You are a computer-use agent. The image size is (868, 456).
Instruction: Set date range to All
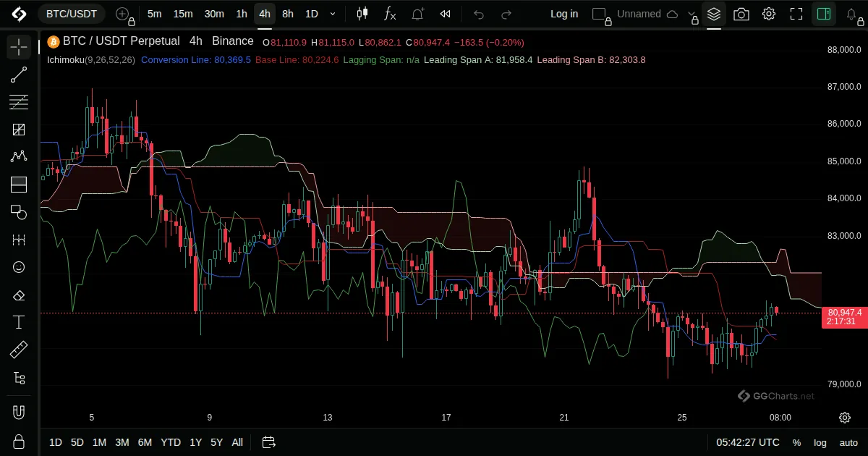(237, 442)
